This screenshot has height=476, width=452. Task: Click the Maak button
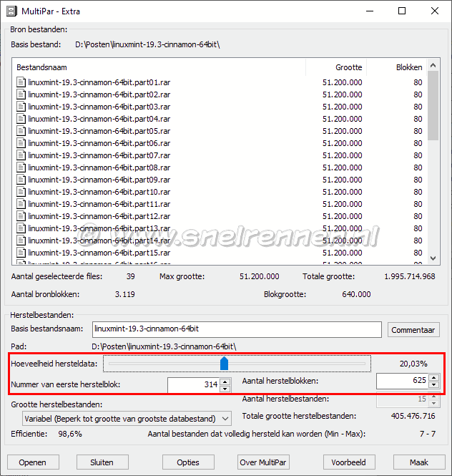click(x=419, y=462)
